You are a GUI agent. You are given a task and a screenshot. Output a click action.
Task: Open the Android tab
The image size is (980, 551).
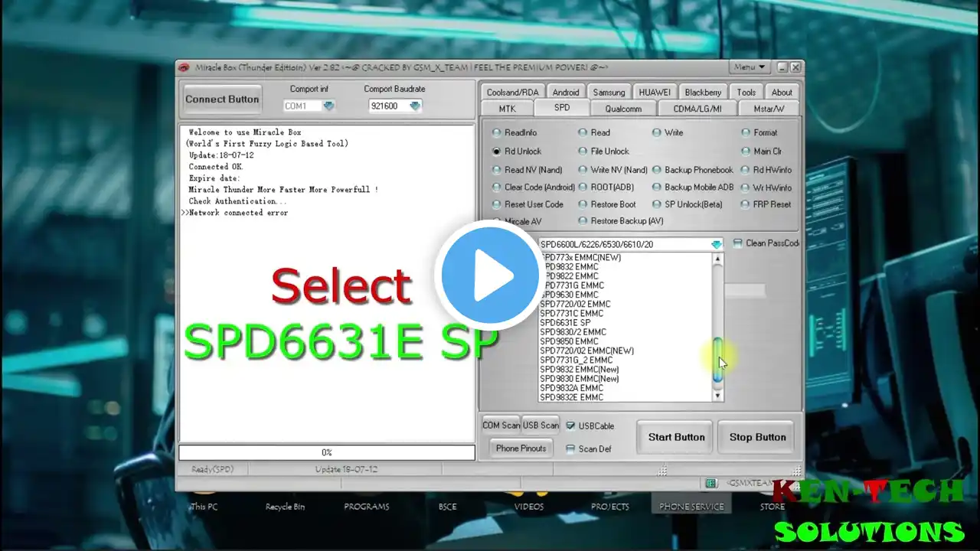coord(566,92)
